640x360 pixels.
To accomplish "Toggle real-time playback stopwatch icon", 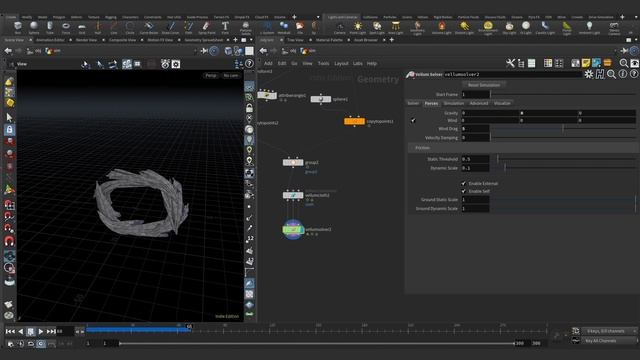I will click(x=40, y=344).
